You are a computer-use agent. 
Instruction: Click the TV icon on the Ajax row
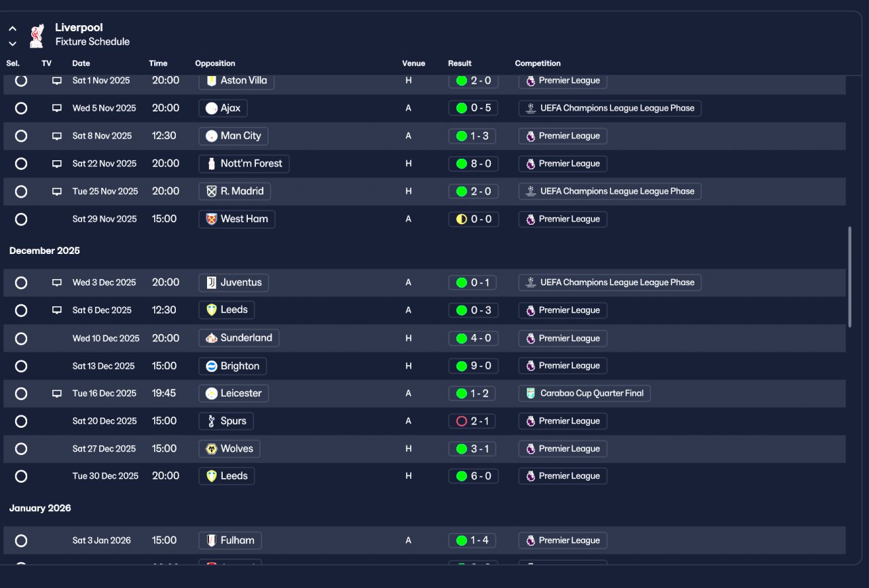[57, 108]
